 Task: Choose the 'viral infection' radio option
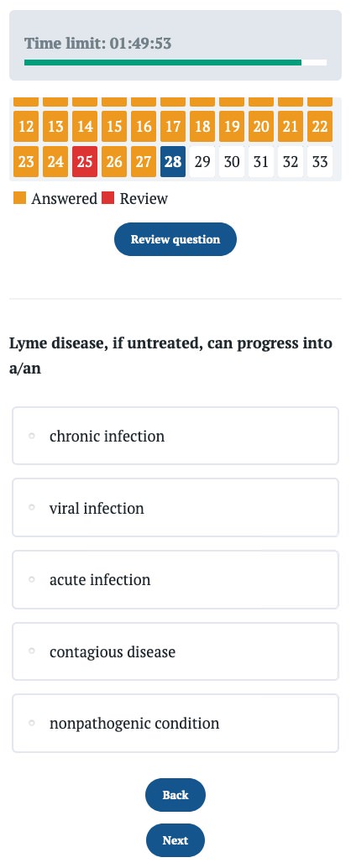click(175, 508)
